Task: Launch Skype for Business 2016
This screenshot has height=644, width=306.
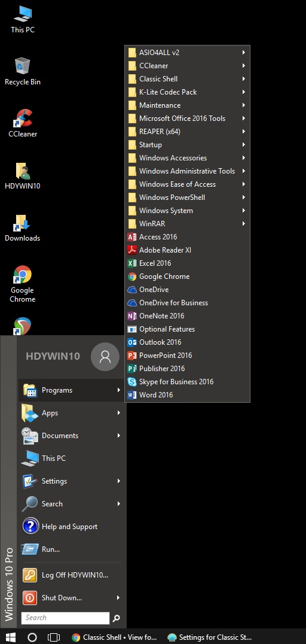Action: (188, 382)
